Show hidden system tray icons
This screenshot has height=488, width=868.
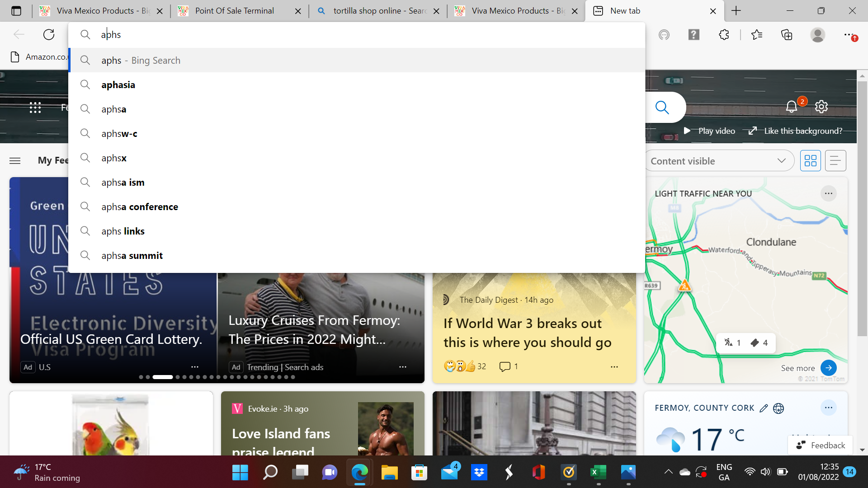pos(668,472)
